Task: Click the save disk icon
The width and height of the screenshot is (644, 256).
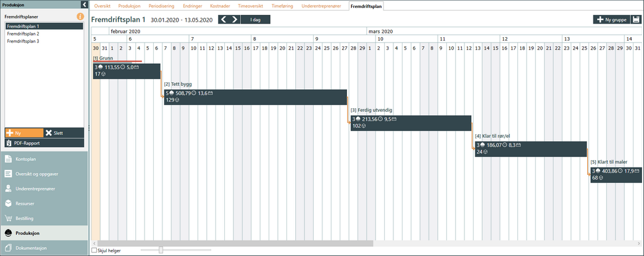Action: coord(635,20)
